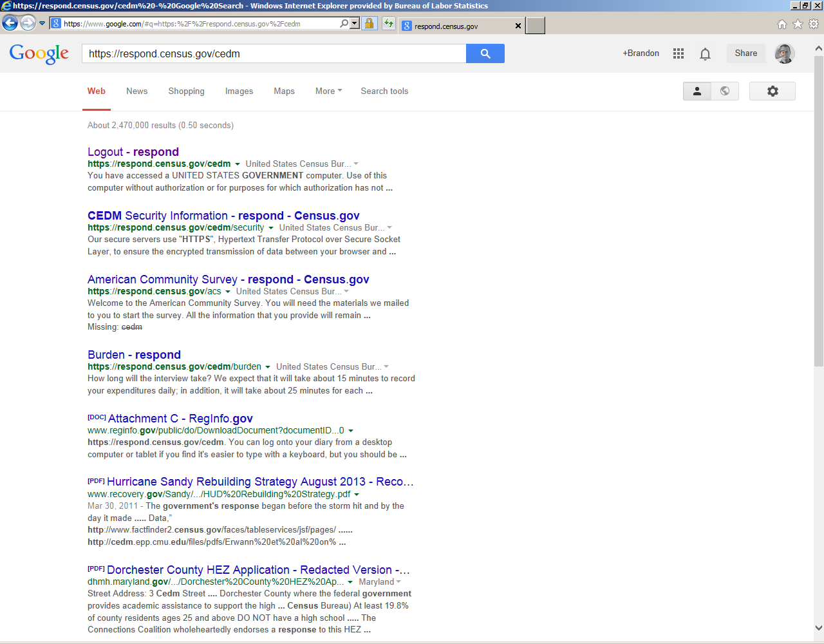Open a new blank tab
This screenshot has width=824, height=644.
click(x=536, y=26)
